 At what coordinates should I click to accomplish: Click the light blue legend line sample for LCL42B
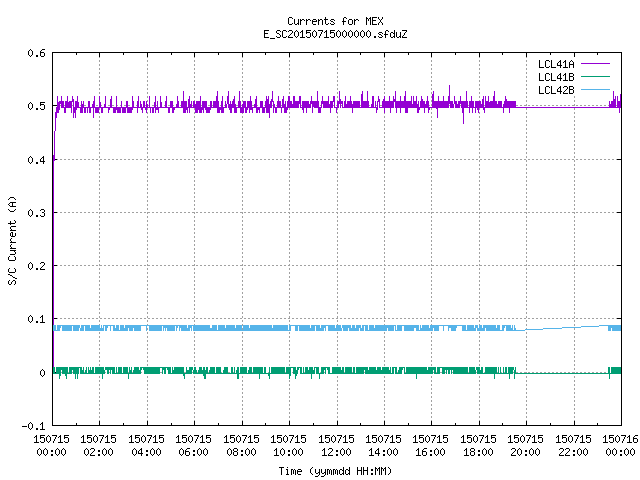pos(595,89)
